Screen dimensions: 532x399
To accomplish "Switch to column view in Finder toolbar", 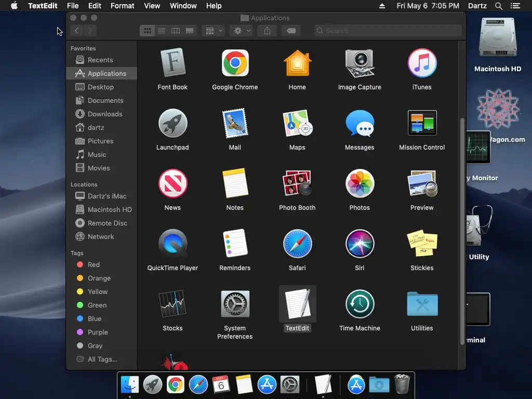I will (x=176, y=31).
